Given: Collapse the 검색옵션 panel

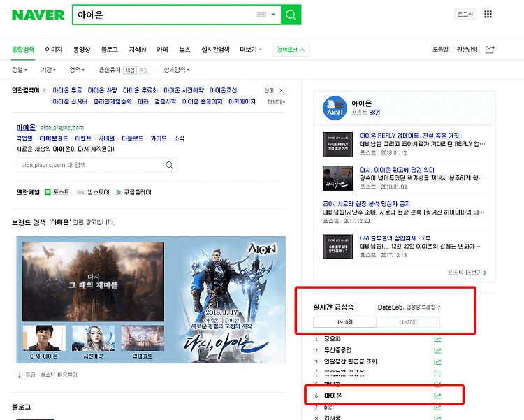Looking at the screenshot, I should pos(291,50).
